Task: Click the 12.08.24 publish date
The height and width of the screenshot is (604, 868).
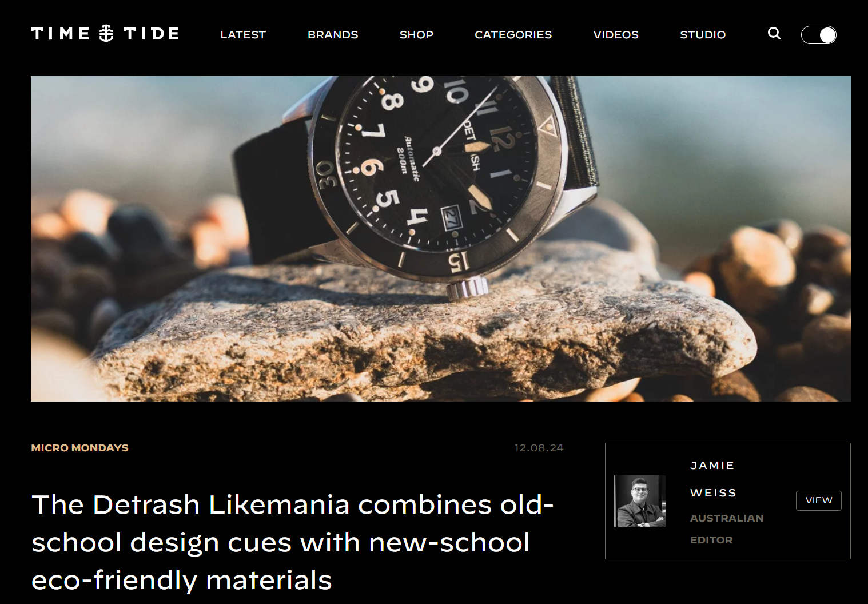Action: [x=539, y=448]
